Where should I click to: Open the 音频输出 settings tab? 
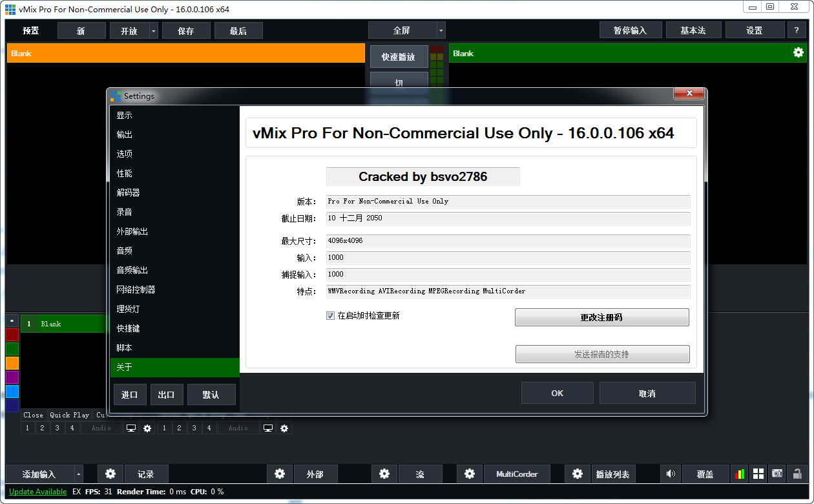point(175,271)
